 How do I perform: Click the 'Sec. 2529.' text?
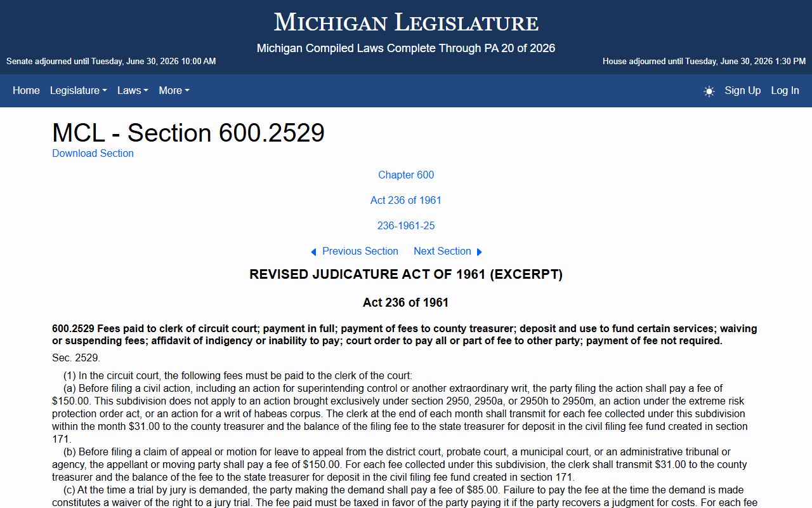point(76,358)
